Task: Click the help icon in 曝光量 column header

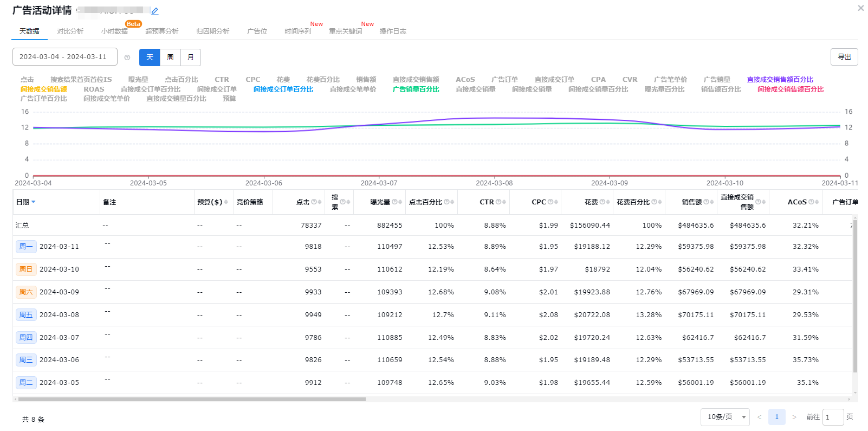Action: (x=394, y=202)
